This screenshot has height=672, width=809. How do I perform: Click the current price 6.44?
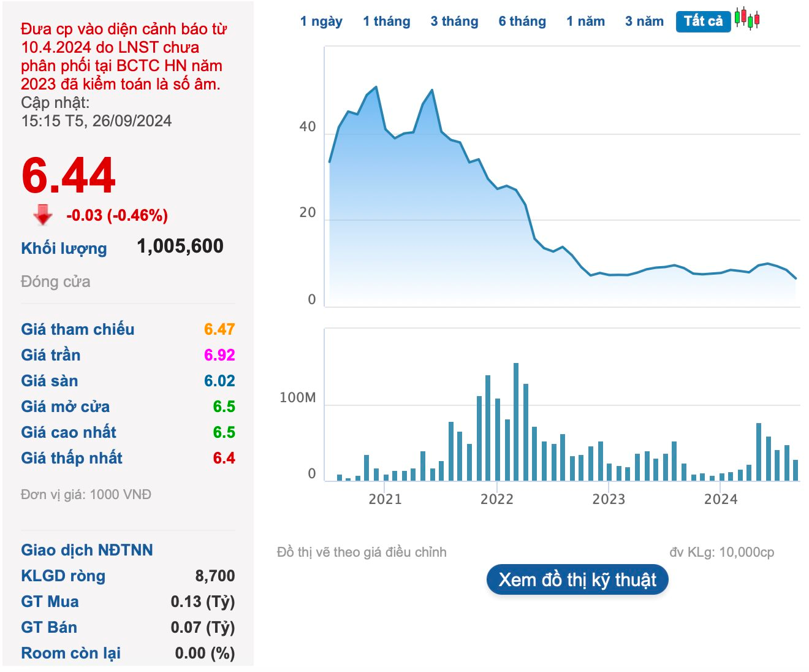68,176
